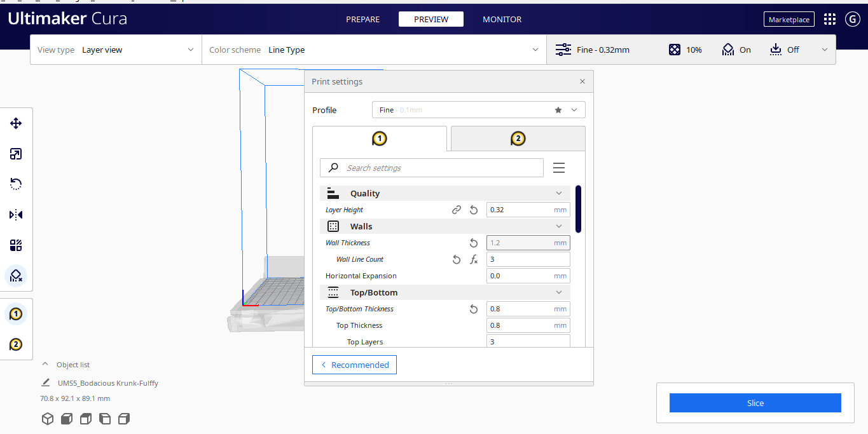Screen dimensions: 868x434
Task: Click the Search settings field
Action: (432, 168)
